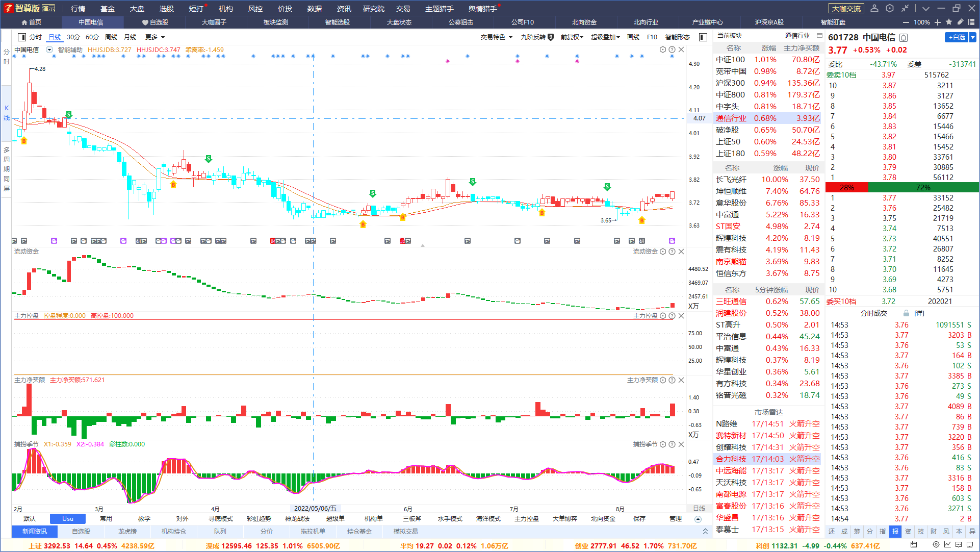Open help icon of main K-line panel
The height and width of the screenshot is (552, 980).
point(672,49)
